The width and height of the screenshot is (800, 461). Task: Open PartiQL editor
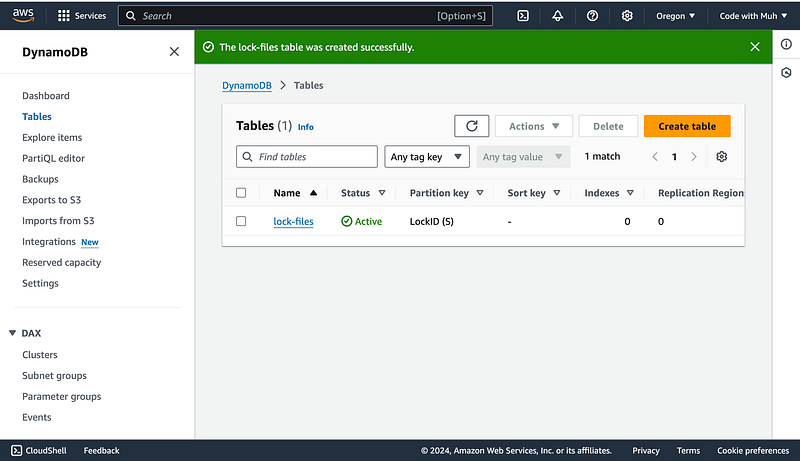tap(54, 159)
